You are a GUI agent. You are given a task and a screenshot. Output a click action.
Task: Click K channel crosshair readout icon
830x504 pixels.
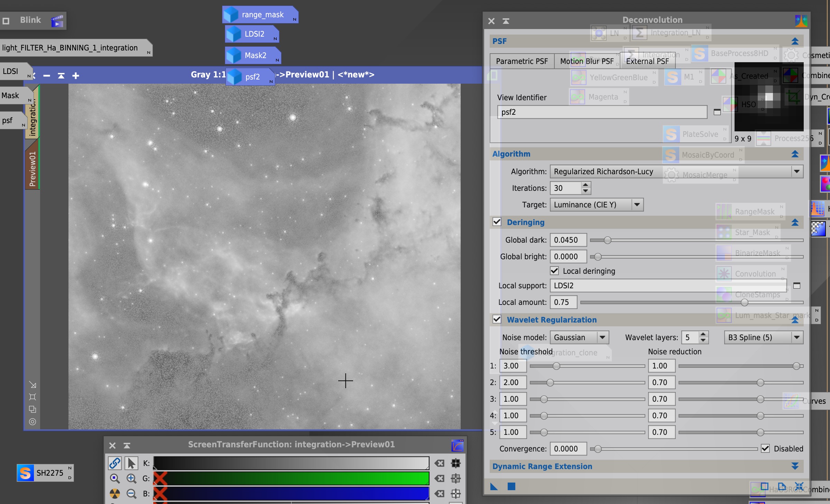pos(456,463)
